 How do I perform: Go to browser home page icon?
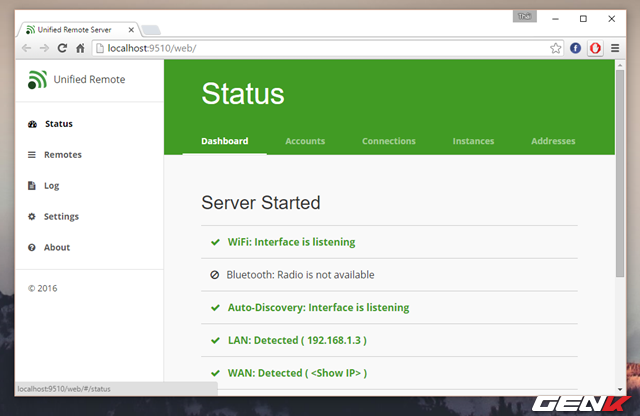click(x=80, y=48)
